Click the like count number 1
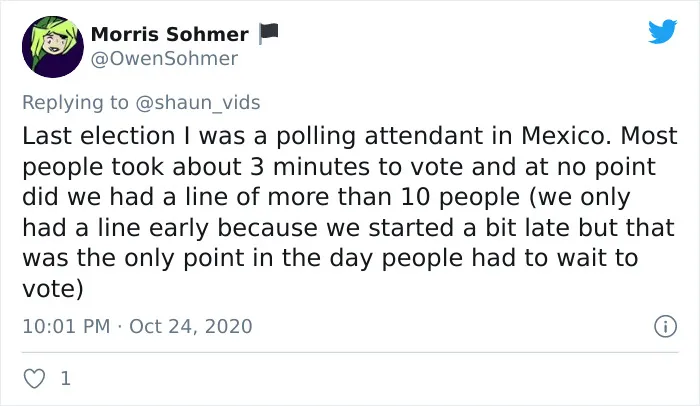The height and width of the screenshot is (406, 700). click(66, 379)
